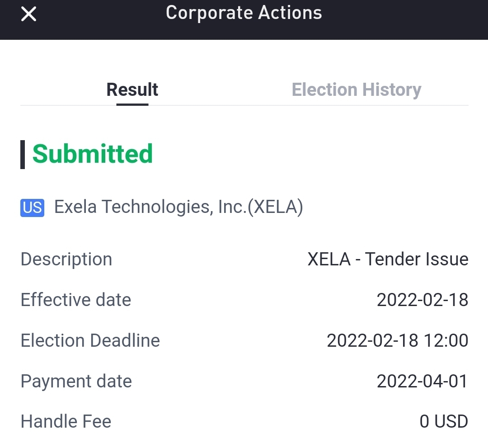Click the Election Deadline label
The height and width of the screenshot is (448, 488).
tap(90, 340)
